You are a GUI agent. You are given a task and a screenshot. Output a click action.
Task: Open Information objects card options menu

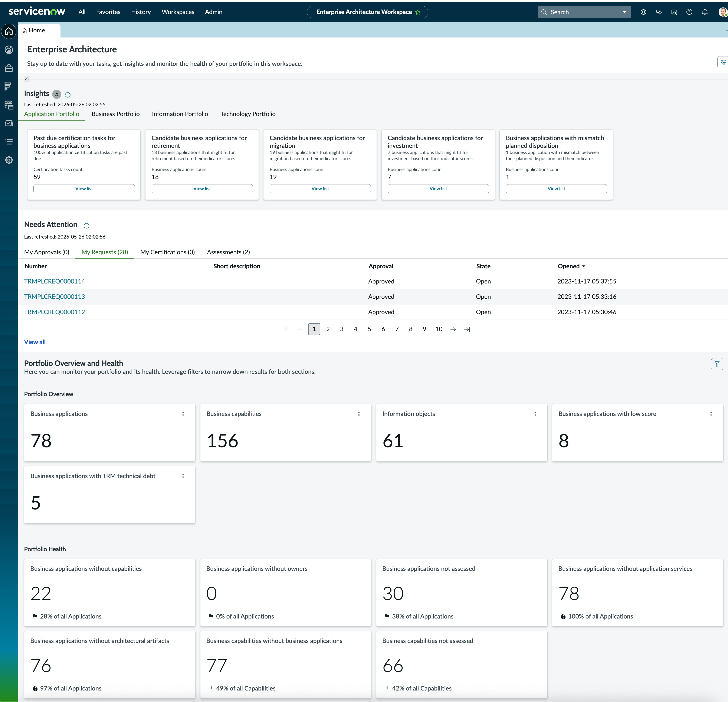(x=535, y=414)
